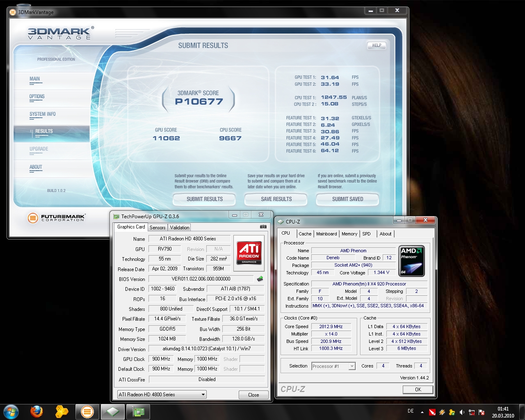
Task: Open OPTIONS section in 3DMark sidebar
Action: coord(52,98)
